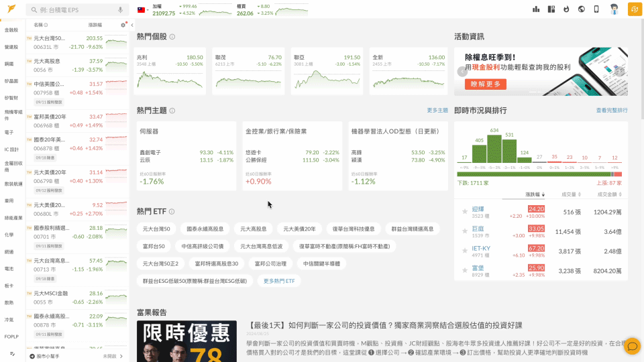The width and height of the screenshot is (644, 362).
Task: Open the Taiwan flag market dropdown
Action: pos(143,10)
